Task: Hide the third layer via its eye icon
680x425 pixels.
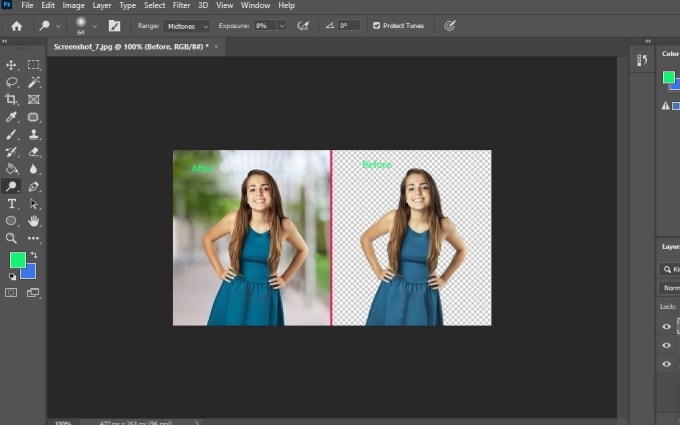Action: pos(667,364)
